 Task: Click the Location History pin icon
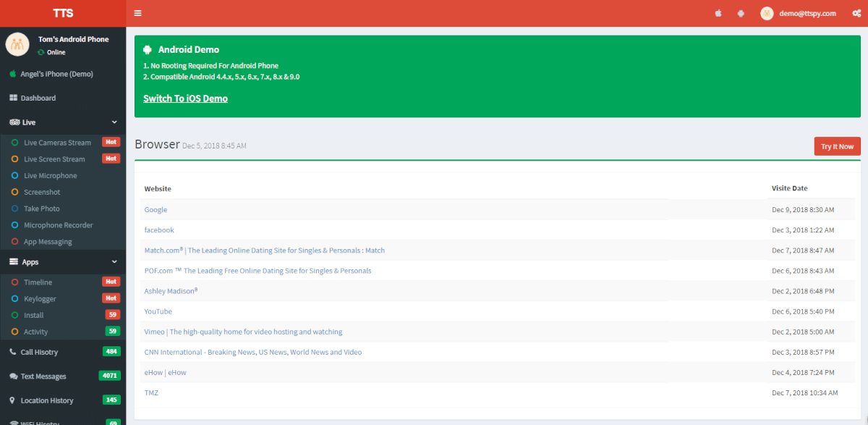click(13, 400)
